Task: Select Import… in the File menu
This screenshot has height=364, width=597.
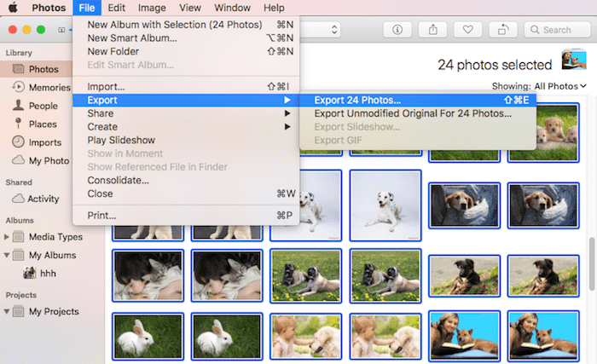Action: coord(107,87)
